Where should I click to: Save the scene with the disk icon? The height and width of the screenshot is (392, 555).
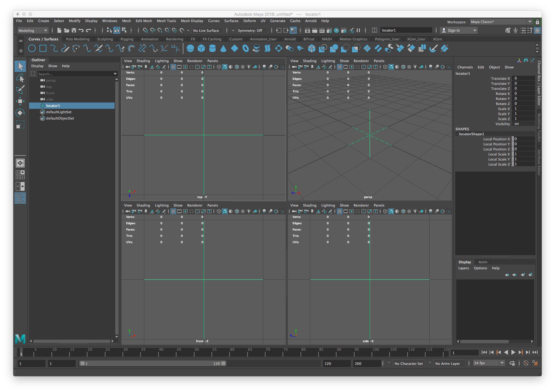(74, 30)
